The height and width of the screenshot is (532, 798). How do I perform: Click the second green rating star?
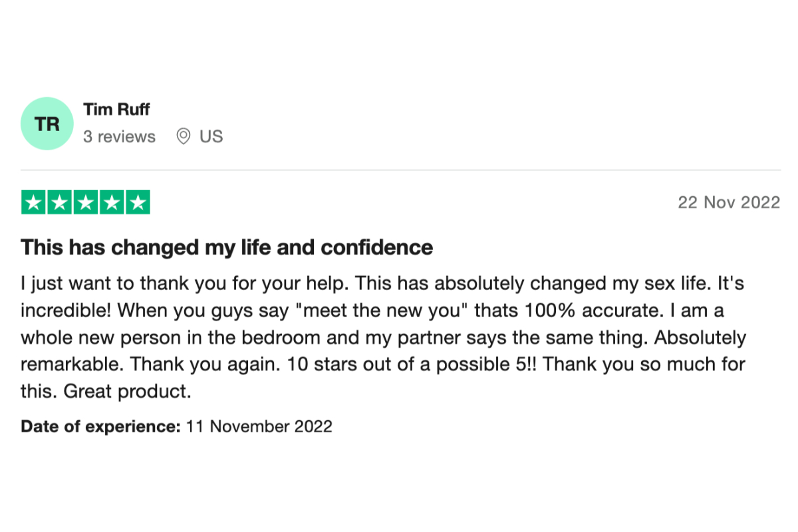(60, 202)
